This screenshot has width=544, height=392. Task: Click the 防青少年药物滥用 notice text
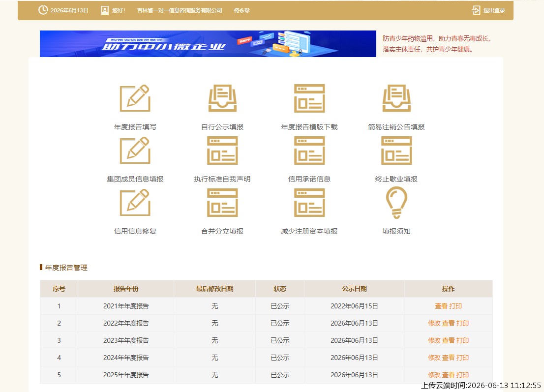(x=437, y=44)
